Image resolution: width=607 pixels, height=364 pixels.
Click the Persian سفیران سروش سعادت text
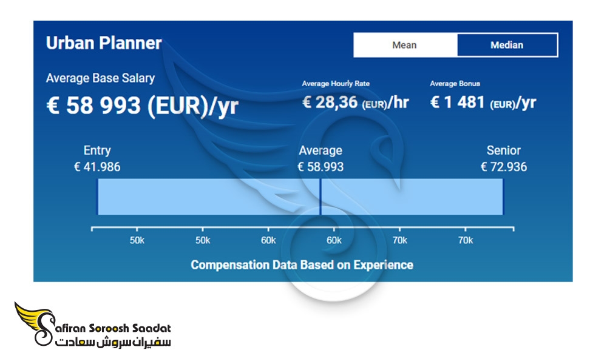pyautogui.click(x=113, y=342)
